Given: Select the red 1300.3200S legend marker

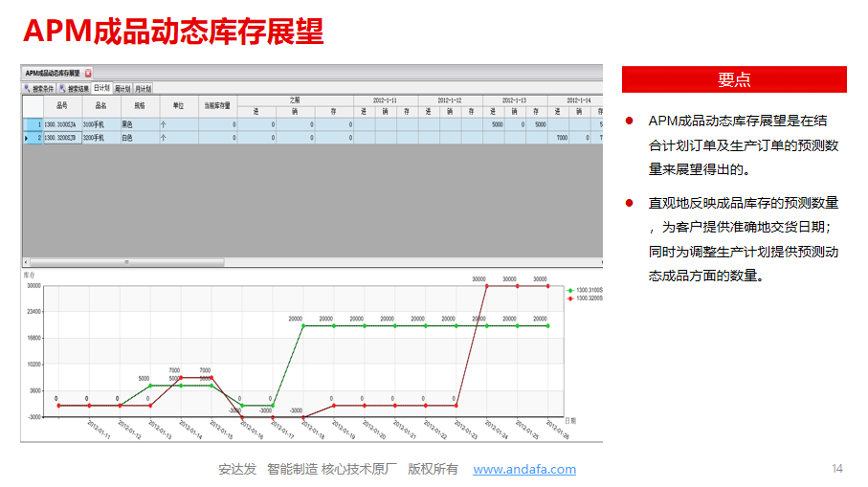Looking at the screenshot, I should coord(571,299).
